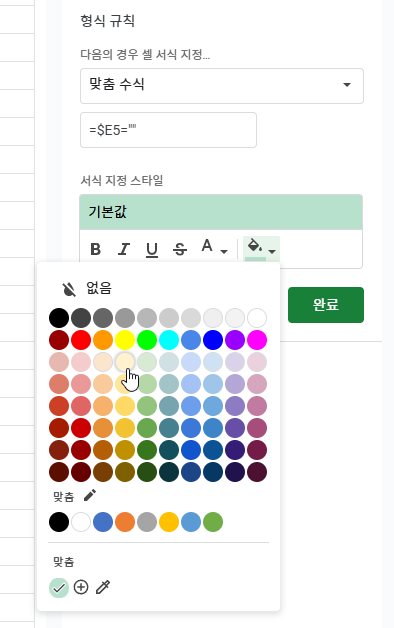Image resolution: width=394 pixels, height=628 pixels.
Task: Toggle strikethrough formatting in style toolbar
Action: (x=180, y=249)
